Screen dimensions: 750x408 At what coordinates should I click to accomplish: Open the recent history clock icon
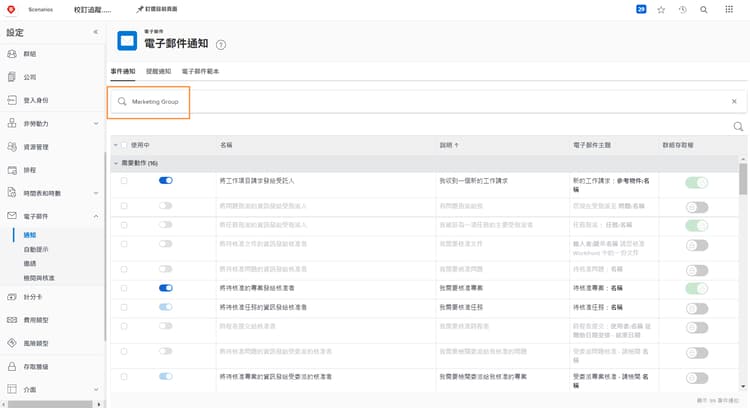click(683, 10)
